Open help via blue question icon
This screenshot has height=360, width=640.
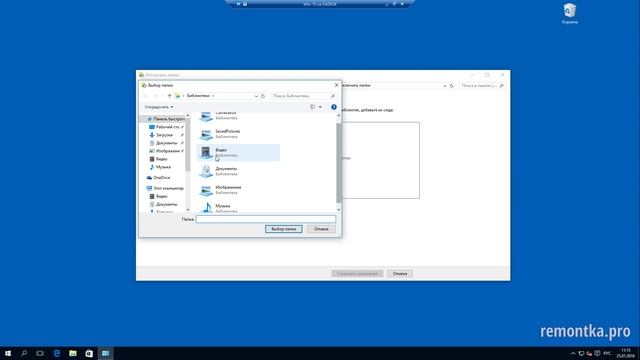point(334,107)
